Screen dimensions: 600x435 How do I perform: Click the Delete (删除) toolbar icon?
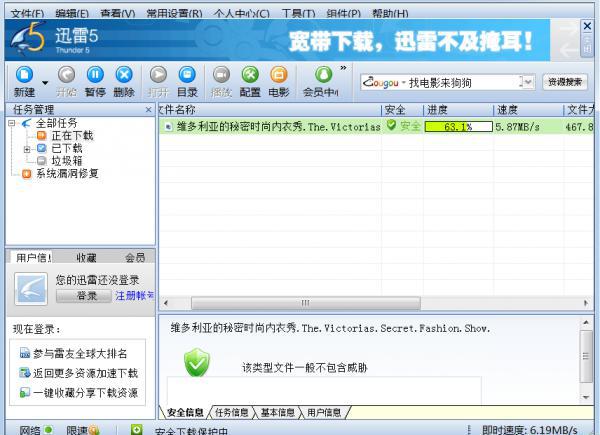pyautogui.click(x=124, y=75)
